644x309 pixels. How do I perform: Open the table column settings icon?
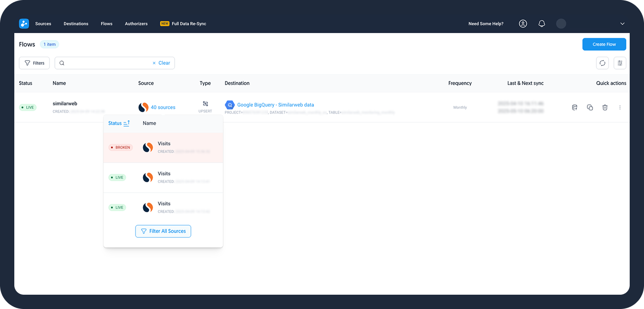point(620,63)
